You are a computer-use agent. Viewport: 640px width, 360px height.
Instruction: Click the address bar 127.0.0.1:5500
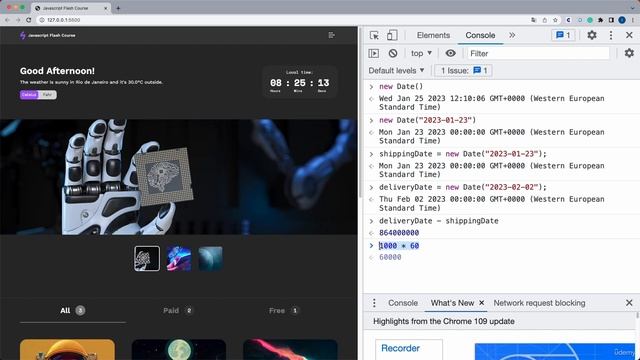tap(63, 20)
